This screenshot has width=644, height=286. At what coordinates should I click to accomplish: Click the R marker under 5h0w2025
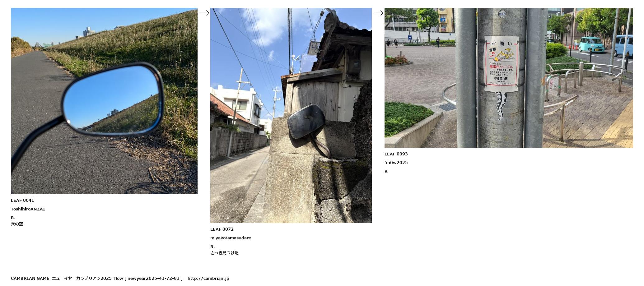[386, 172]
